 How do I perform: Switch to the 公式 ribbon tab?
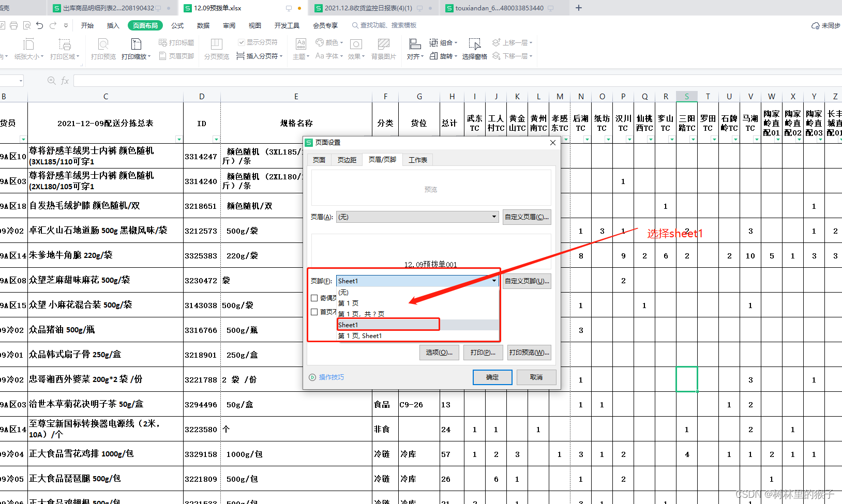point(177,25)
